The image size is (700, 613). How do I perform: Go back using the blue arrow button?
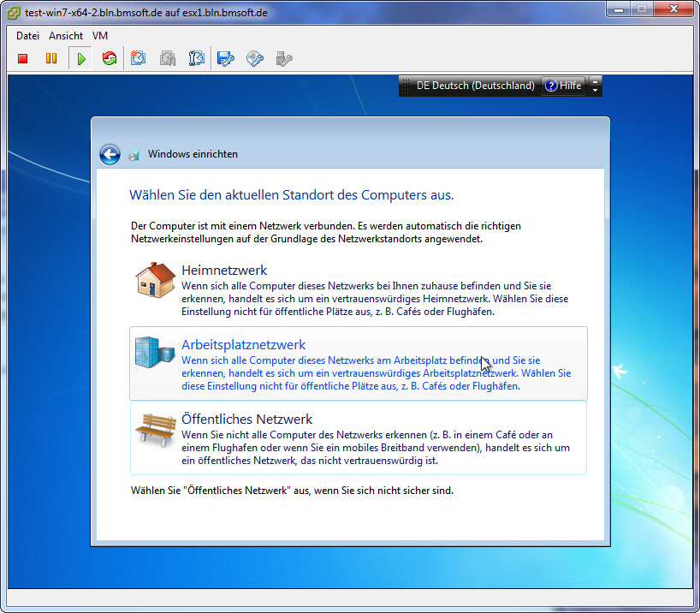click(x=110, y=155)
